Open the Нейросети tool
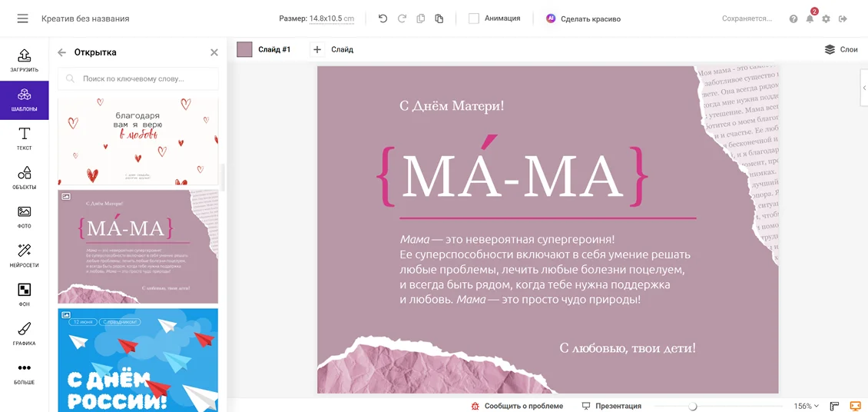Viewport: 868px width, 412px height. (x=24, y=256)
